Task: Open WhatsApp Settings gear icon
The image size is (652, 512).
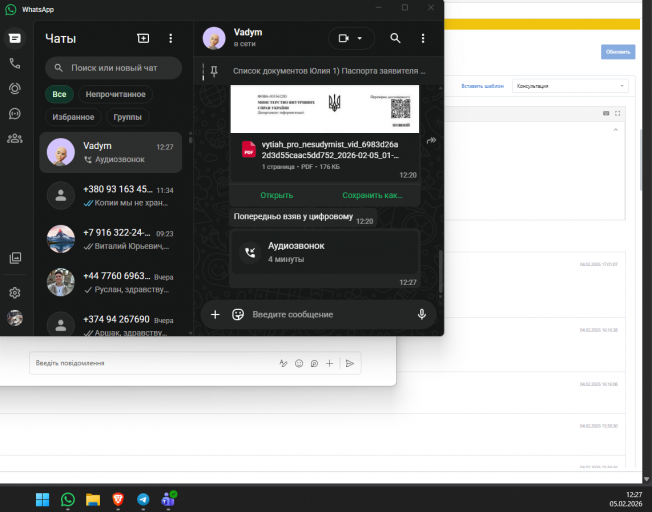Action: 15,293
